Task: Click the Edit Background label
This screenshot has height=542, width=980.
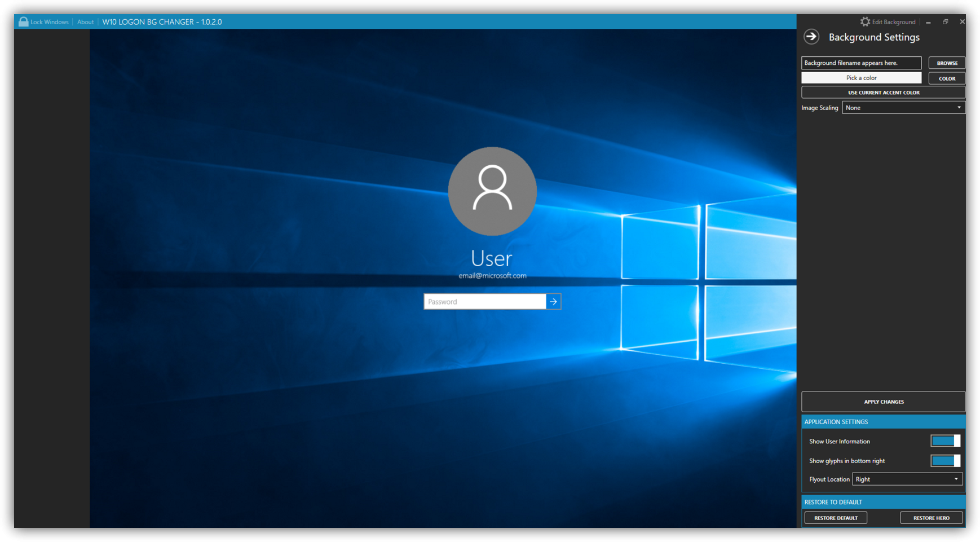Action: point(894,22)
